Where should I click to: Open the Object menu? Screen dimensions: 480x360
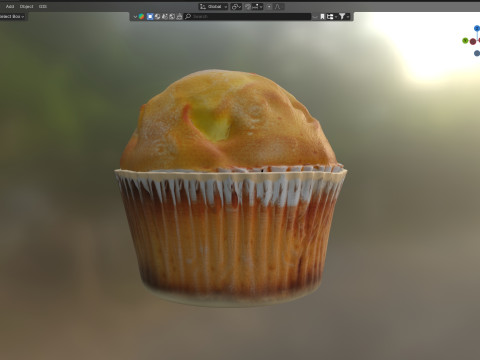27,6
